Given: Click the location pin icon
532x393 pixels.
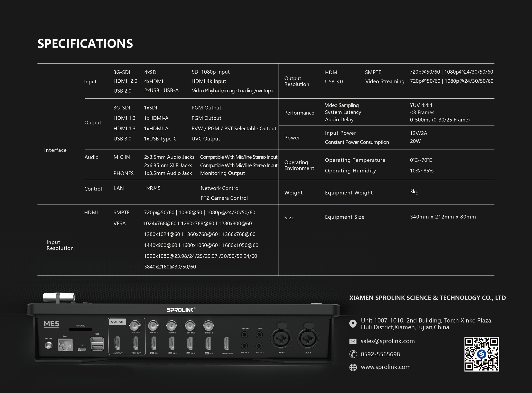Looking at the screenshot, I should pos(353,324).
